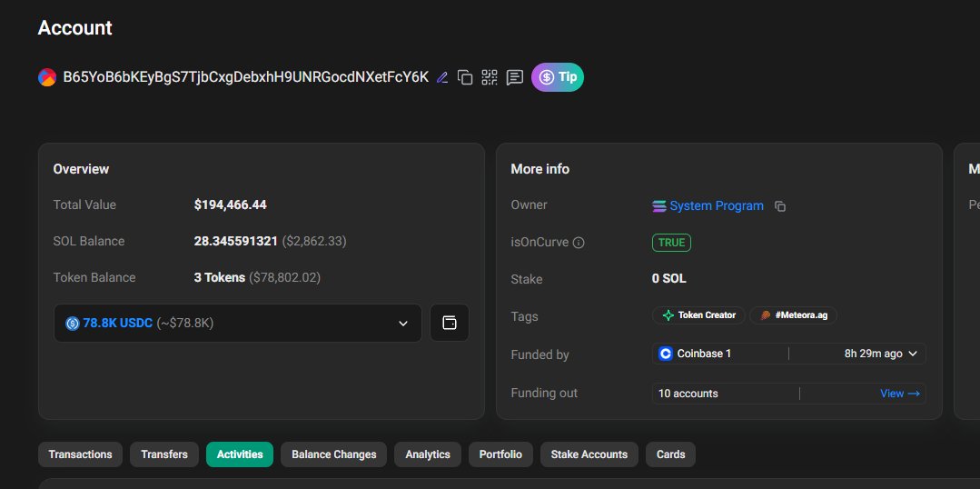Expand the 78.8K USDC token dropdown
Image resolution: width=980 pixels, height=489 pixels.
403,324
